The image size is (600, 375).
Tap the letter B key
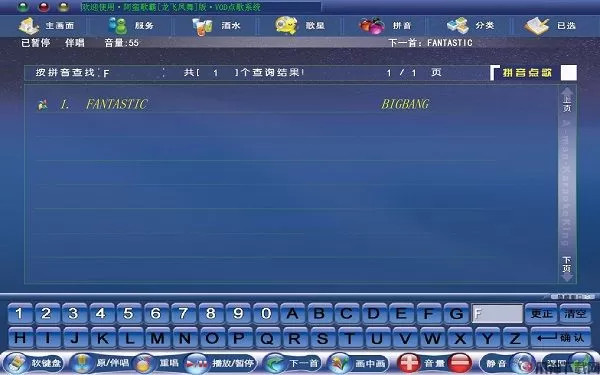(320, 314)
